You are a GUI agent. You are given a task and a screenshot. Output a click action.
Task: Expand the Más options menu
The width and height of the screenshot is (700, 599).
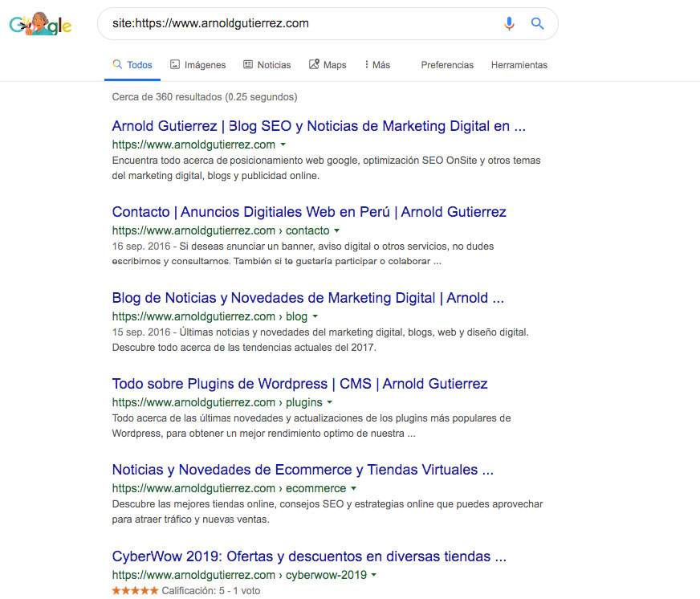[x=377, y=65]
